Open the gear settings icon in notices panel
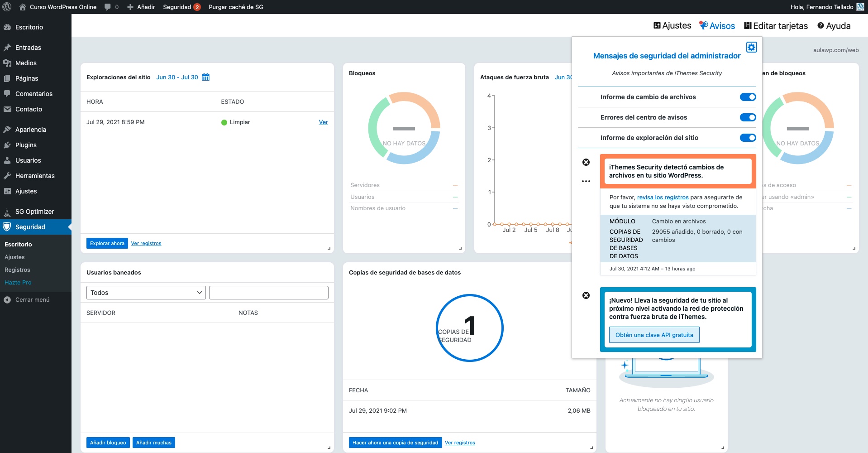868x453 pixels. [751, 47]
